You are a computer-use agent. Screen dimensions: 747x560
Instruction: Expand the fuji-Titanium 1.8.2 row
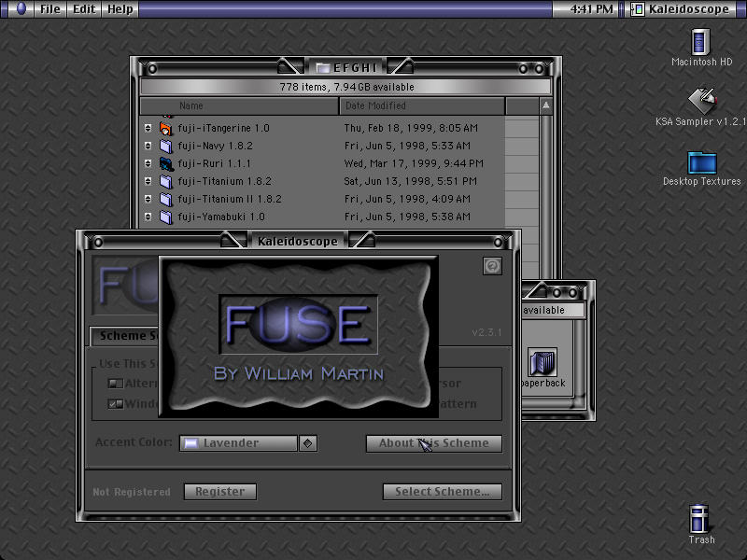coord(148,181)
